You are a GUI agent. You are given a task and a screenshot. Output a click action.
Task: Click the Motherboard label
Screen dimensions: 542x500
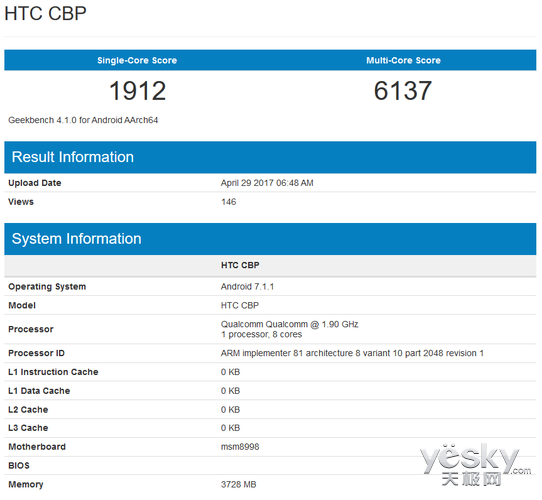[x=37, y=447]
